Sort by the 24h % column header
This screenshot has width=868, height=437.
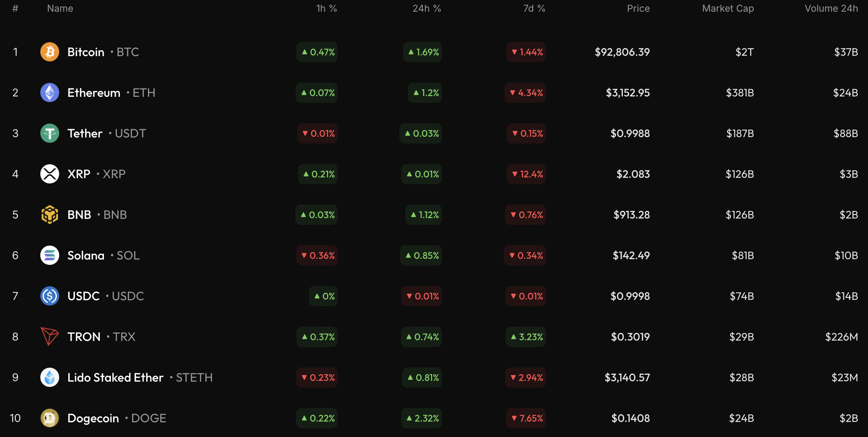click(x=426, y=8)
